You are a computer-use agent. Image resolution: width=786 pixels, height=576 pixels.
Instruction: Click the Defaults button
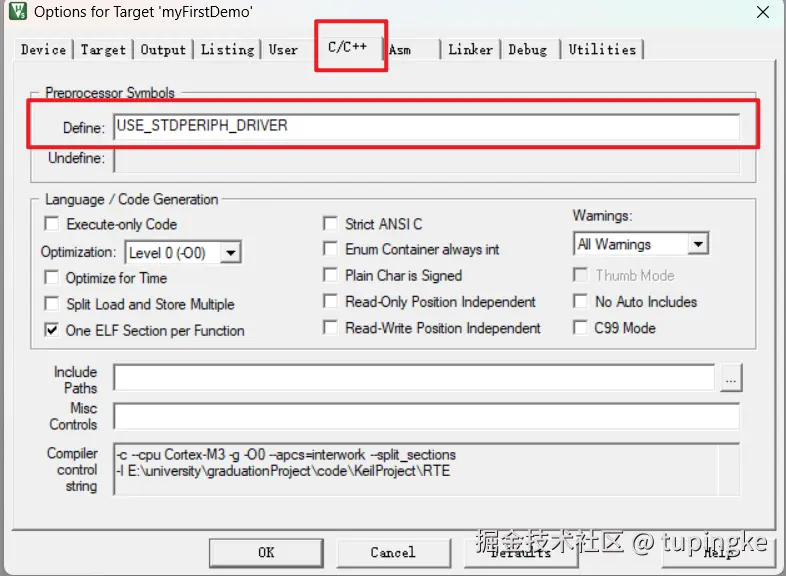[x=521, y=552]
